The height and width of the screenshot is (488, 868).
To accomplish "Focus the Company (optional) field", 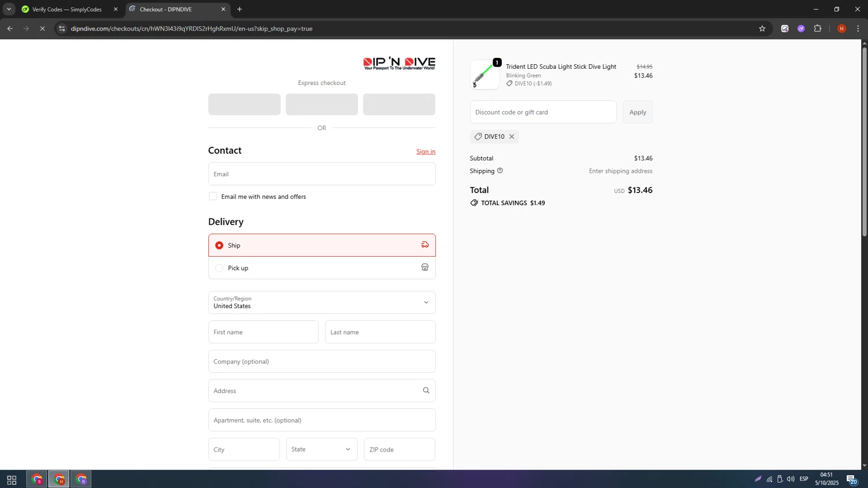I will (322, 361).
